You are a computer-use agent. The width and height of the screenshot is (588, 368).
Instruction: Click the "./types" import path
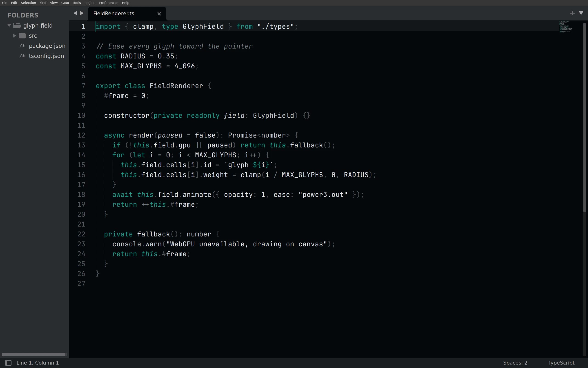click(x=276, y=26)
